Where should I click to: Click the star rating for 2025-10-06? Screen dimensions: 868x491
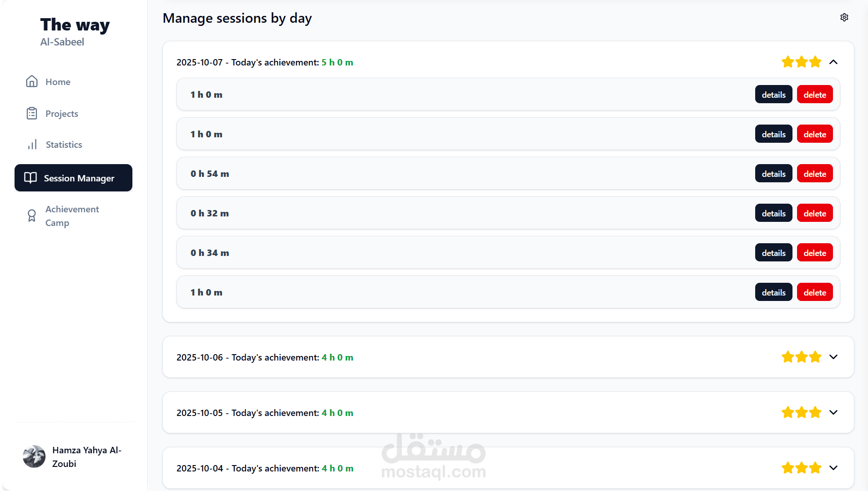(x=802, y=357)
